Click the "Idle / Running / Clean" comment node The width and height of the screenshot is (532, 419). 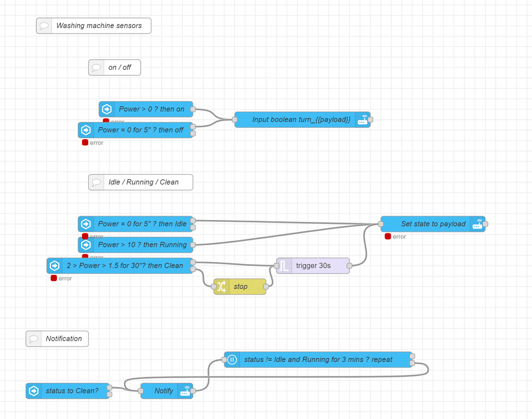pyautogui.click(x=140, y=182)
